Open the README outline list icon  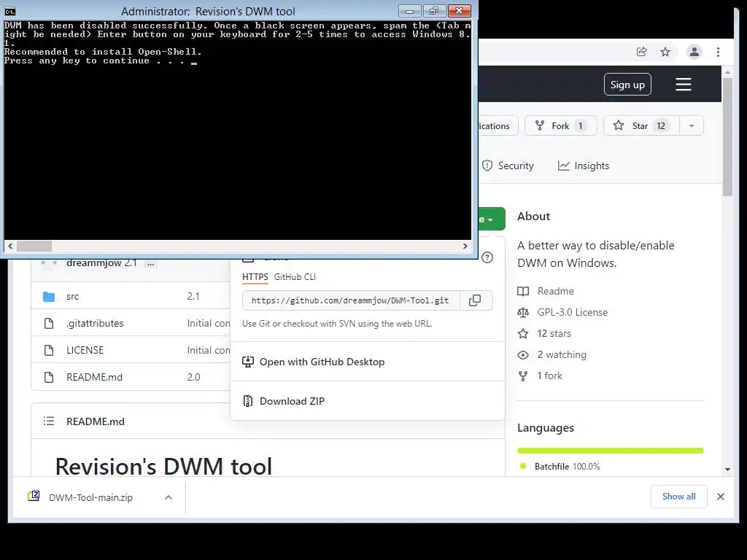tap(49, 421)
